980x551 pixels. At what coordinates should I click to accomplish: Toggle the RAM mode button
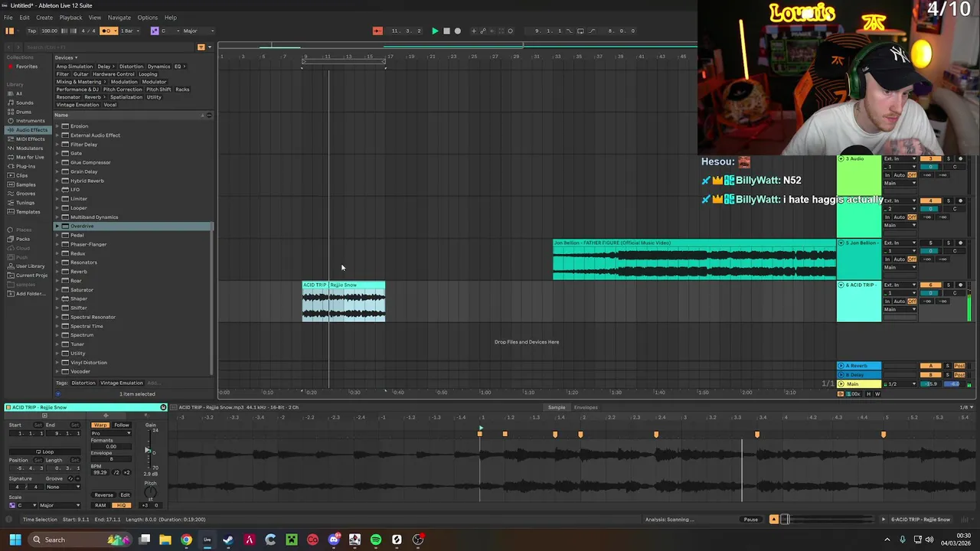100,505
